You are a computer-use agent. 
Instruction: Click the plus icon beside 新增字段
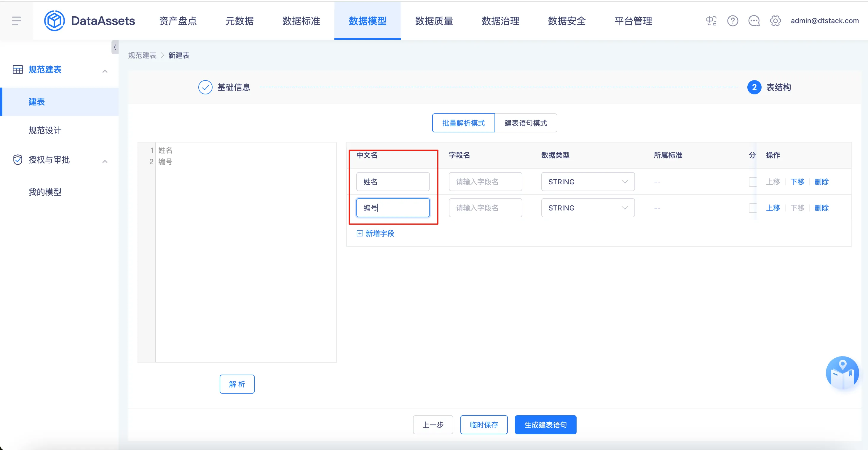(360, 233)
